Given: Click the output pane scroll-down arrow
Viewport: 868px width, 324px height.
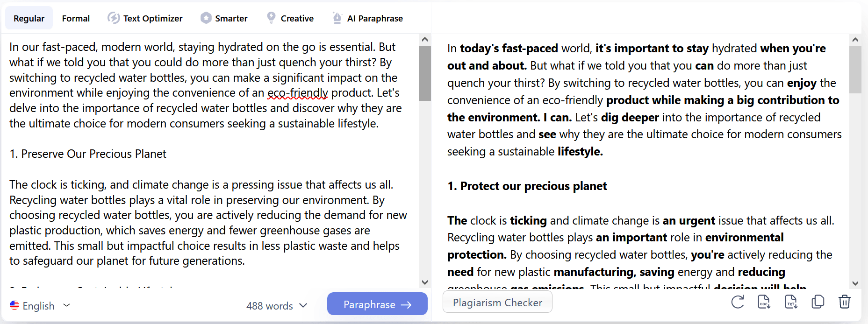Looking at the screenshot, I should [x=855, y=283].
